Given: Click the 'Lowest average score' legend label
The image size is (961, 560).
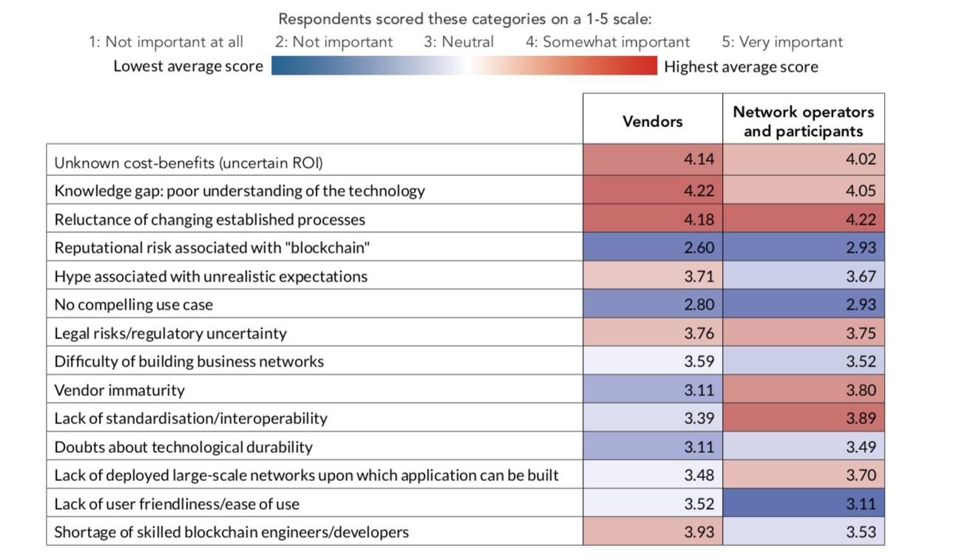Looking at the screenshot, I should [188, 66].
